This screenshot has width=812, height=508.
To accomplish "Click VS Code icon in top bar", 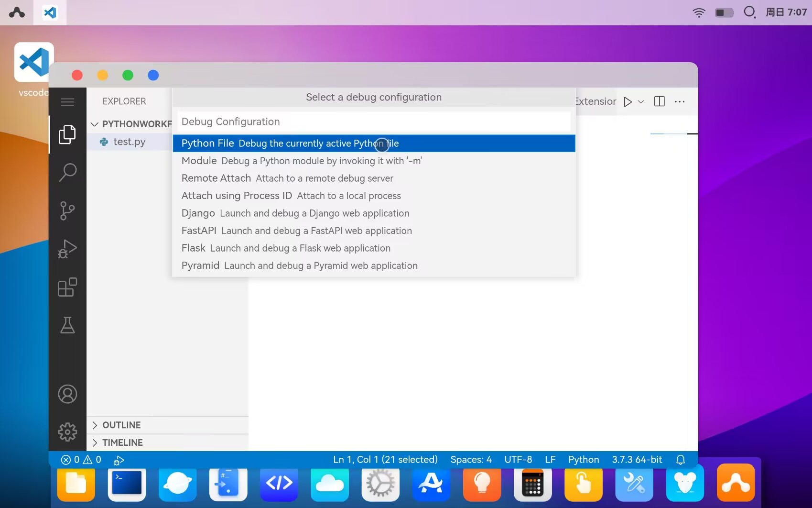I will pyautogui.click(x=50, y=12).
